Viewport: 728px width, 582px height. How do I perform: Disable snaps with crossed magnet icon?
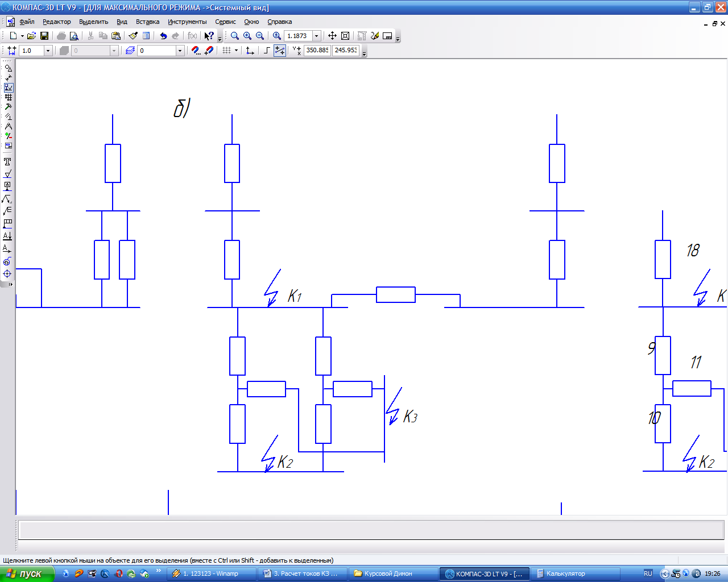pos(209,51)
